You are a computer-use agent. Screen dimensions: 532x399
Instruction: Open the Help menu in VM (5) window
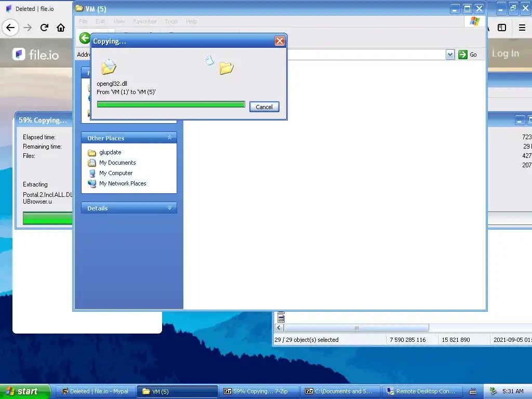point(191,21)
